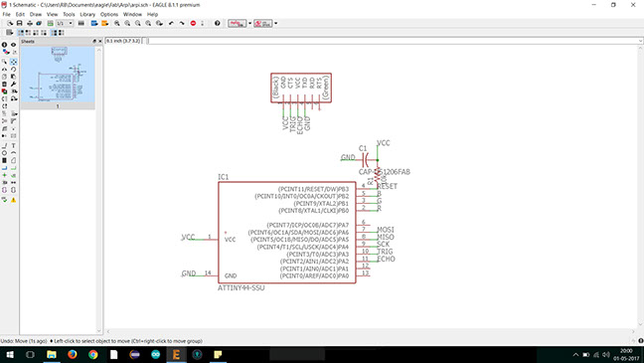This screenshot has width=644, height=363.
Task: Undock the Sheets panel
Action: (94, 42)
